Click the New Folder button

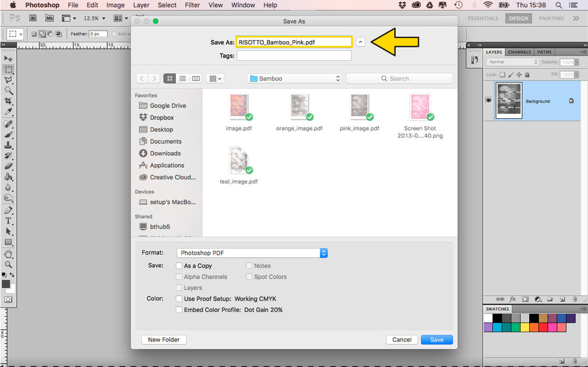coord(163,340)
